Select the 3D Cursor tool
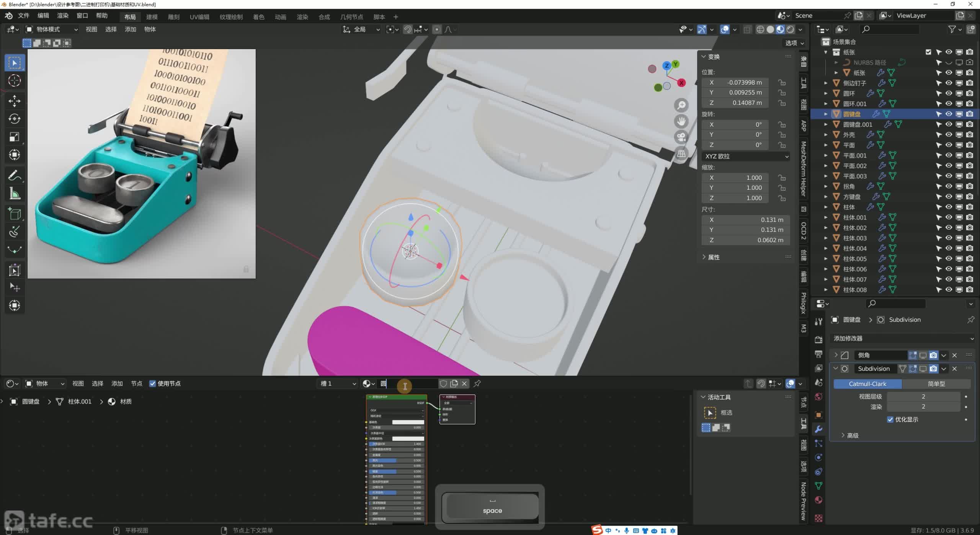This screenshot has height=535, width=980. click(x=15, y=80)
